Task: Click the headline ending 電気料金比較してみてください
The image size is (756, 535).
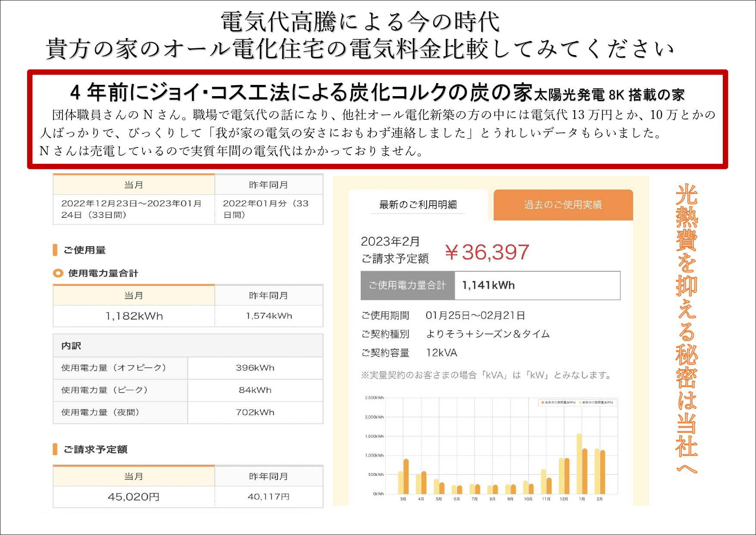Action: (360, 49)
